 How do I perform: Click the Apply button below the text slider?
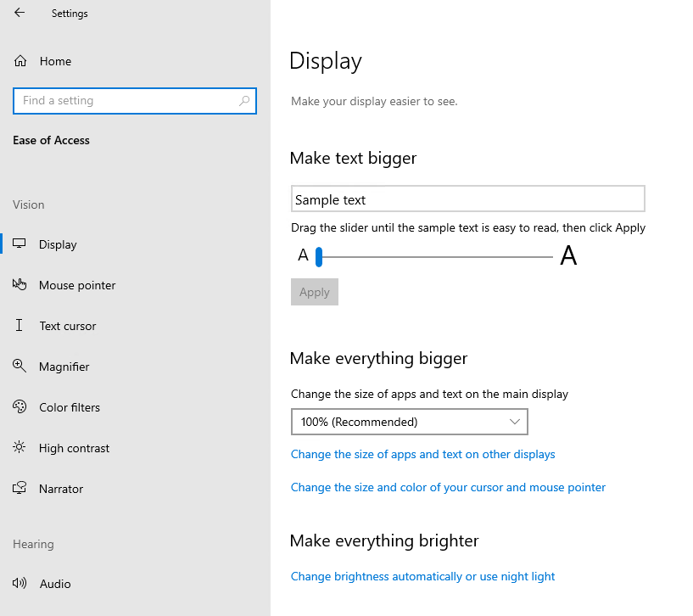314,292
